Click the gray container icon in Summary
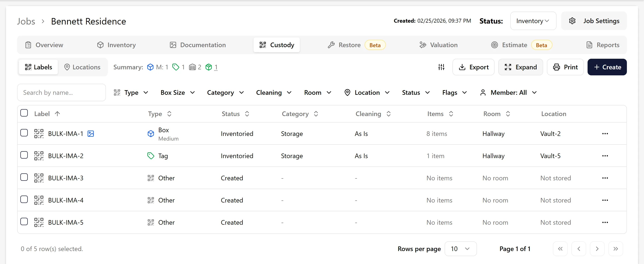 pyautogui.click(x=192, y=67)
